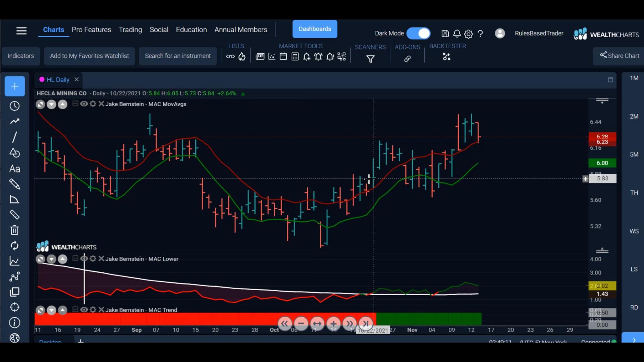The width and height of the screenshot is (644, 362).
Task: Open the market calendar icon
Action: [x=283, y=57]
